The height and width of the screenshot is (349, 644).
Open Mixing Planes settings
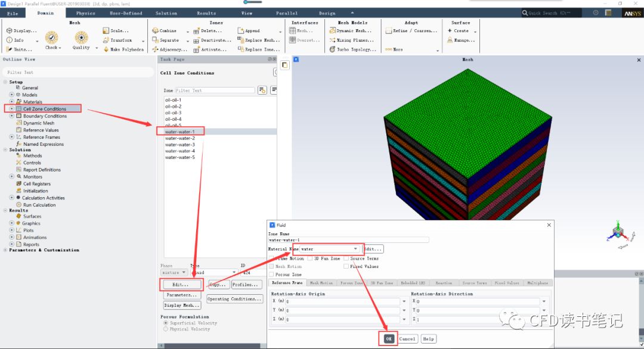click(352, 40)
